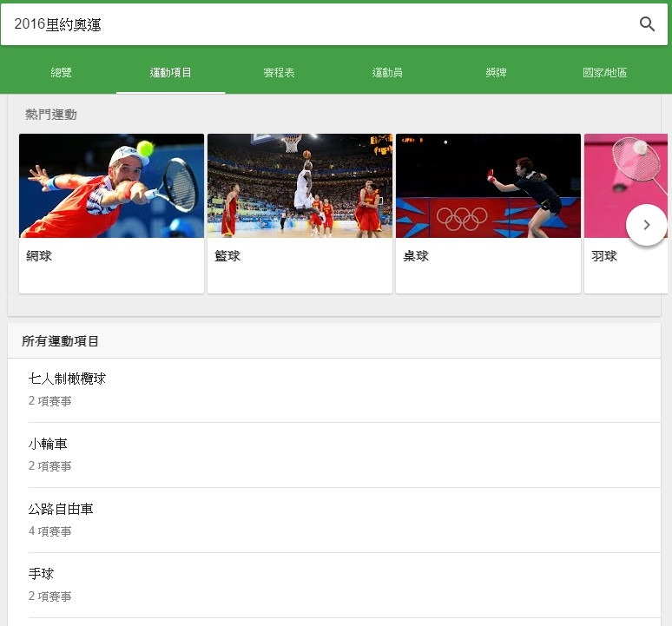This screenshot has width=672, height=626.
Task: Click the 網球 card title
Action: pyautogui.click(x=39, y=256)
